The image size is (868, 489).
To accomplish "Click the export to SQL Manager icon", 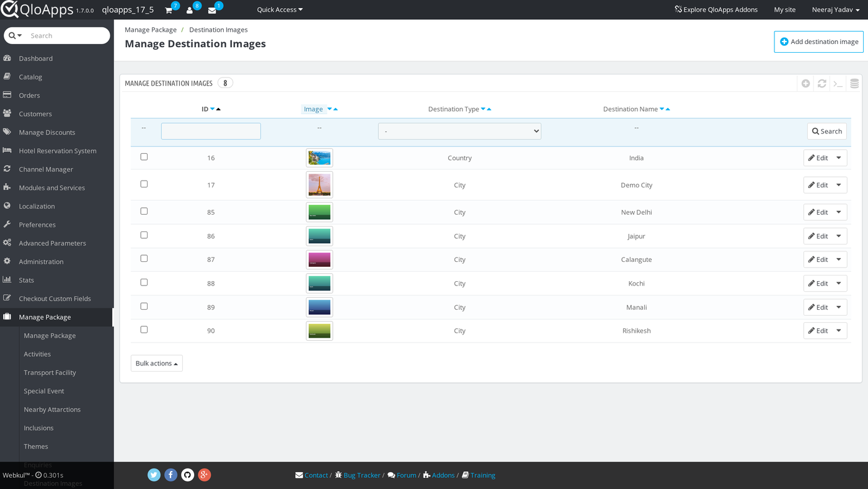I will 854,83.
